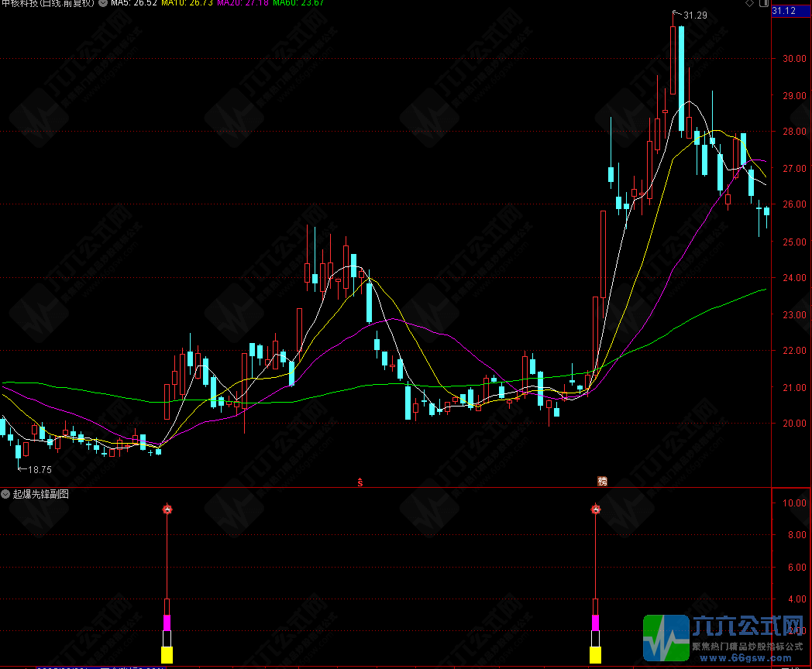The height and width of the screenshot is (669, 812).
Task: Click the 26.00 price axis label
Action: pos(794,204)
